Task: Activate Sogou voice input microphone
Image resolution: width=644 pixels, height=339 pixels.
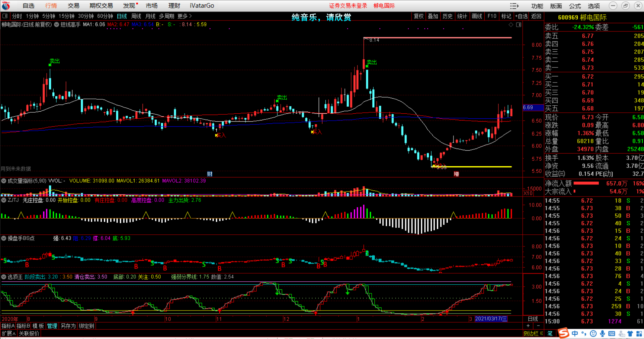Action: point(602,333)
